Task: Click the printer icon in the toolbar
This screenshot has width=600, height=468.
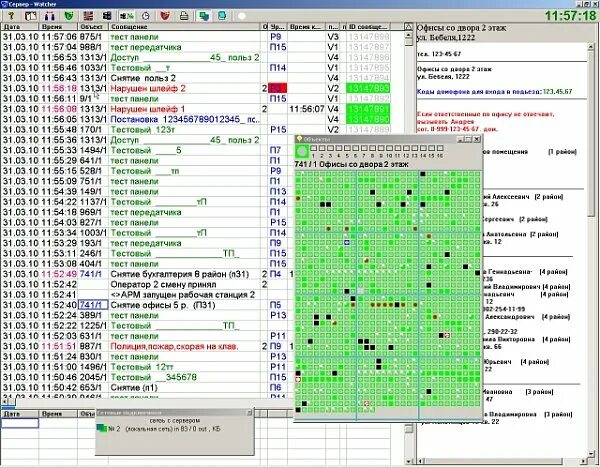Action: [x=184, y=16]
